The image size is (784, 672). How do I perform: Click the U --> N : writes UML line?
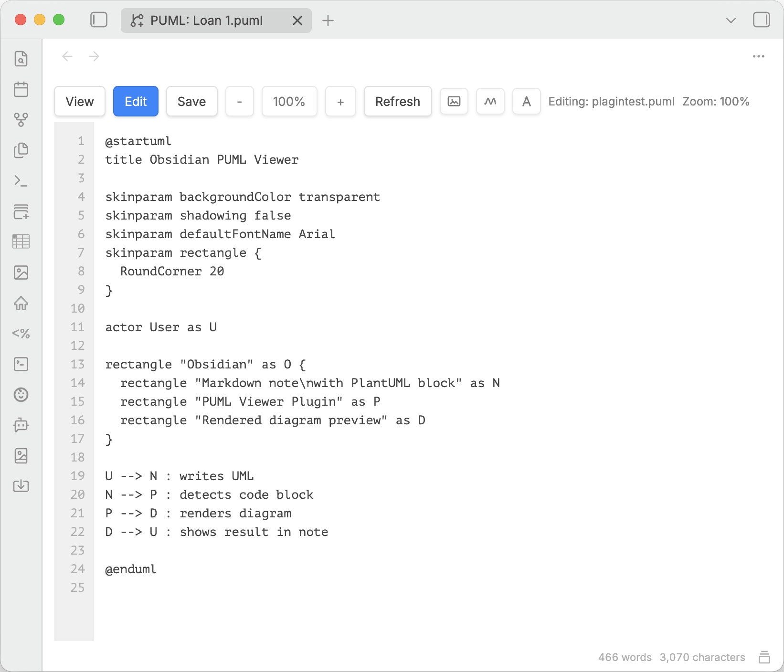180,476
